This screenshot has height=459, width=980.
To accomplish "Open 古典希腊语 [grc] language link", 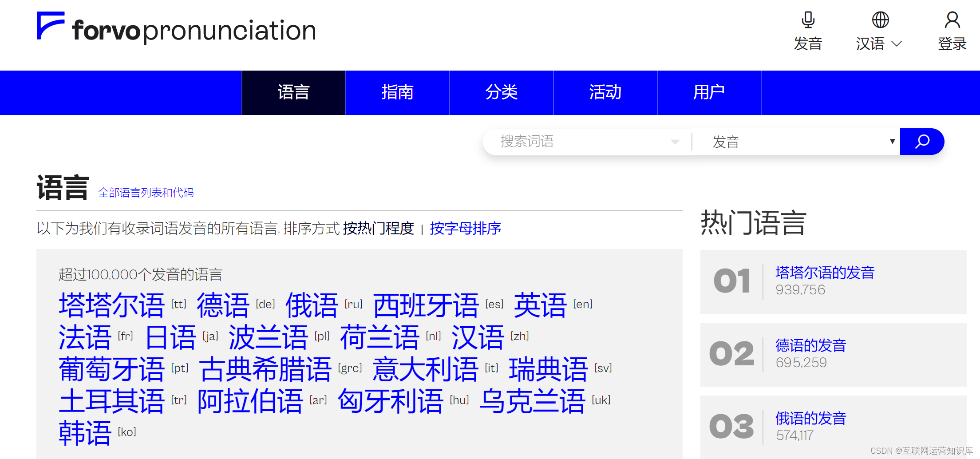I will [265, 369].
